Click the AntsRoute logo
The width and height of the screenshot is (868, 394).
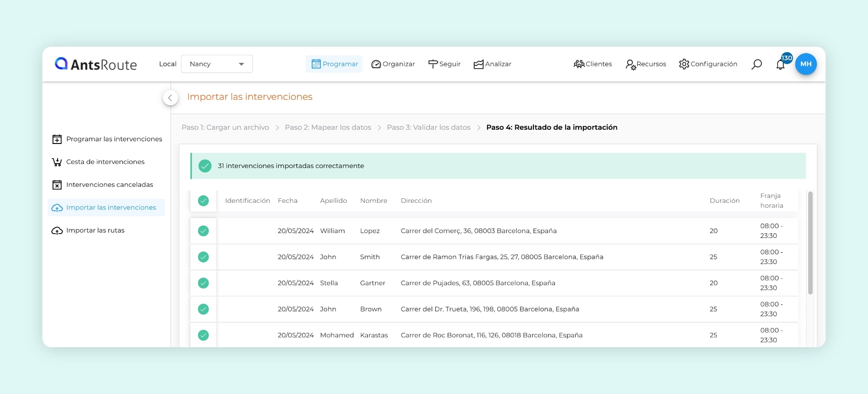tap(95, 64)
